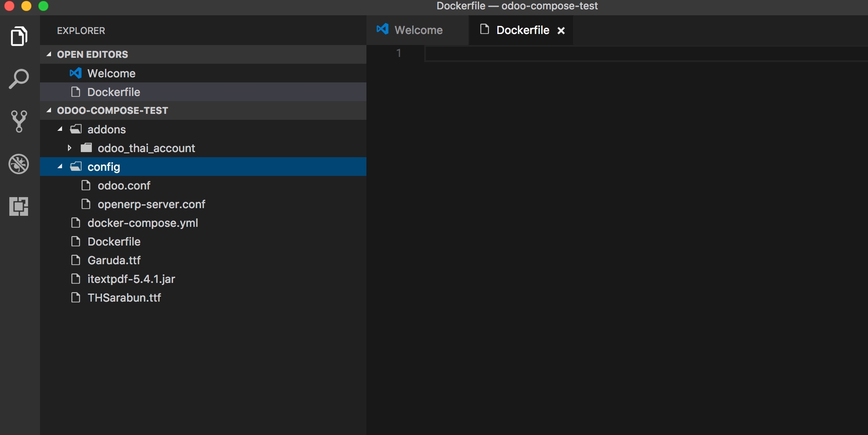Image resolution: width=868 pixels, height=435 pixels.
Task: Click file icon next to Dockerfile in Open Editors
Action: tap(76, 92)
